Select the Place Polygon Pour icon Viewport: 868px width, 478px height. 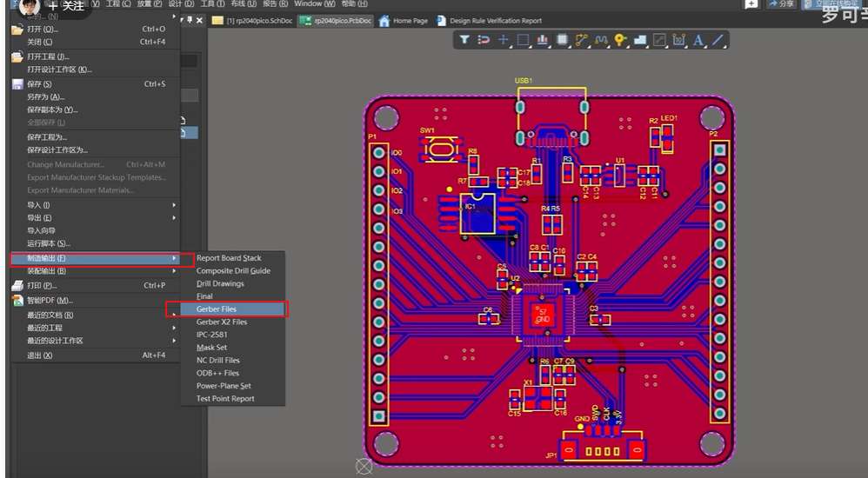640,40
